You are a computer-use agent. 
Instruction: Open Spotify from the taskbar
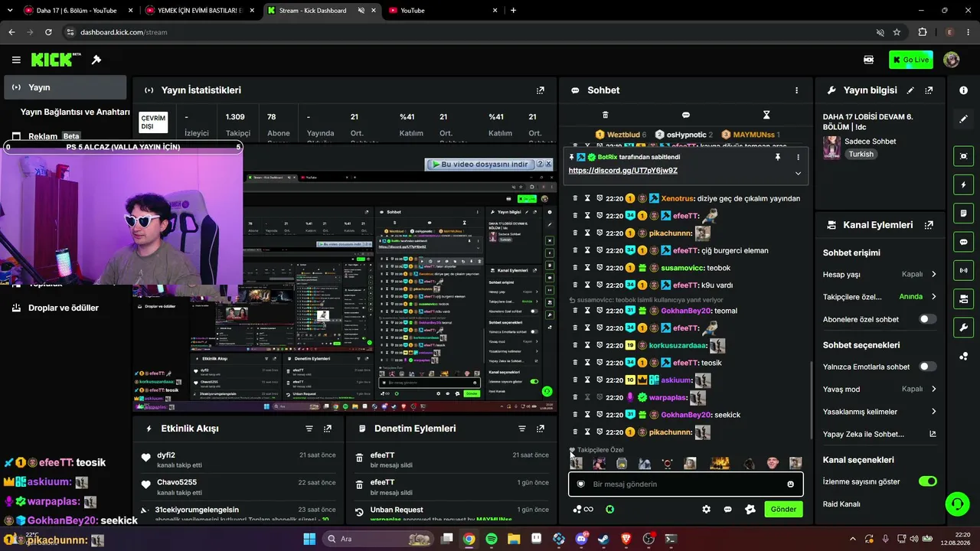492,539
